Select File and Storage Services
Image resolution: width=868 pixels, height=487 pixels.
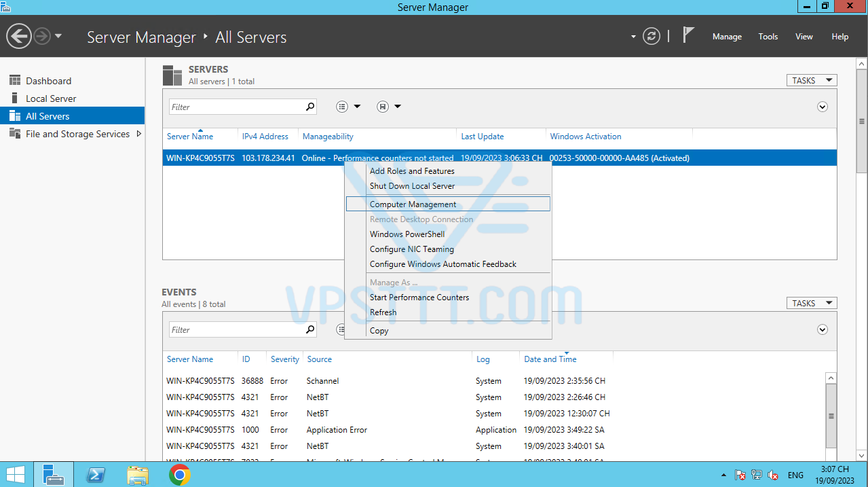tap(77, 134)
